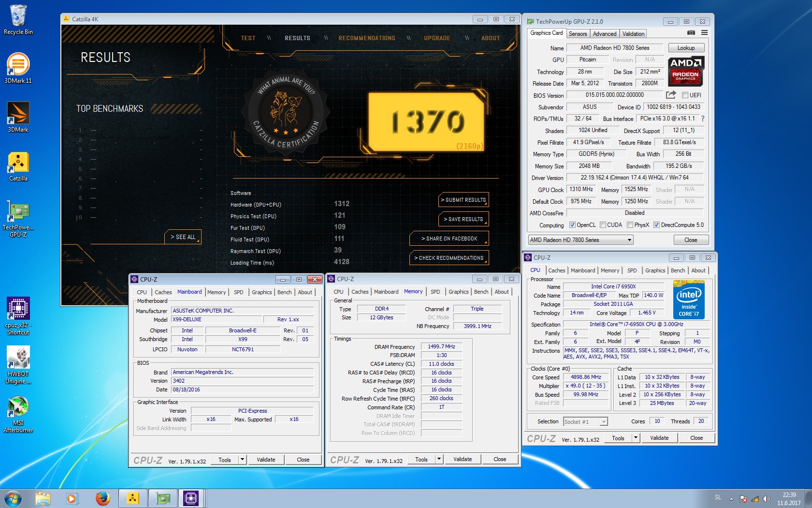Viewport: 812px width, 508px height.
Task: Toggle the CUDA checkbox
Action: (603, 225)
